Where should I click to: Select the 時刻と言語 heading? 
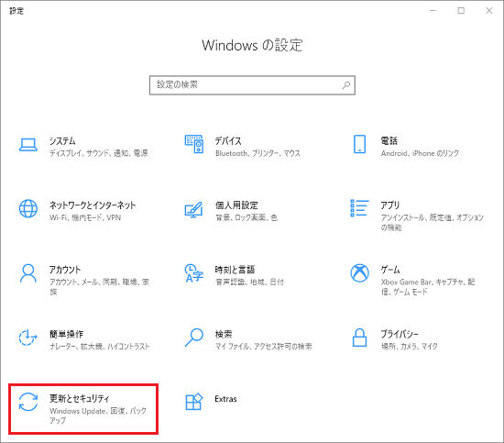click(235, 270)
